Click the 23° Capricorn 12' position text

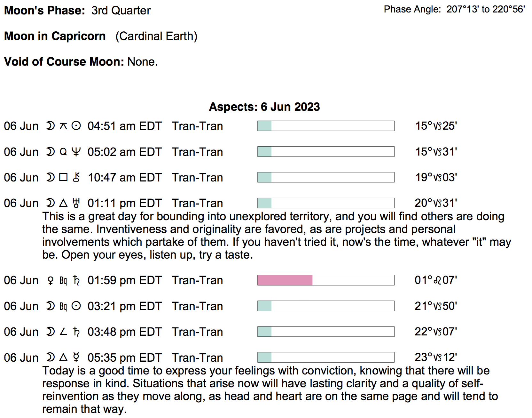point(436,357)
